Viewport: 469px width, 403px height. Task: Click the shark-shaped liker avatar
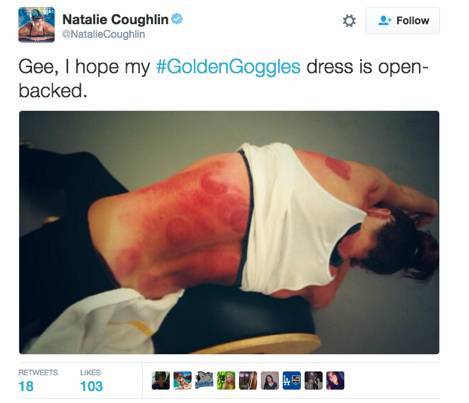(204, 380)
